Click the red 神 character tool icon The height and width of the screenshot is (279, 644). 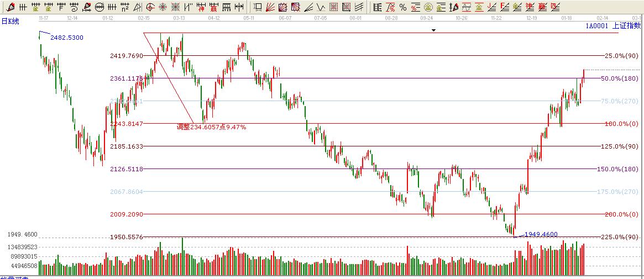(x=201, y=7)
